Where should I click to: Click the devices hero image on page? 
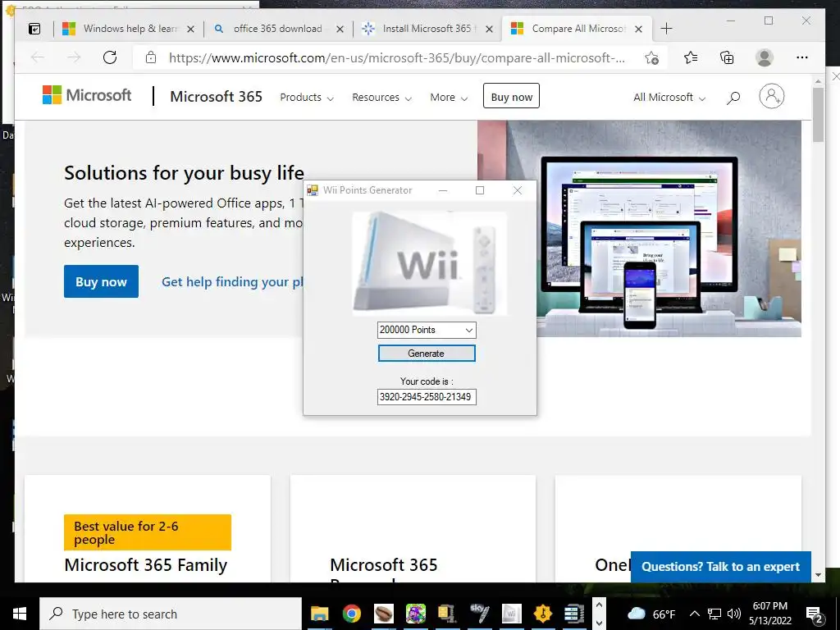coord(639,229)
